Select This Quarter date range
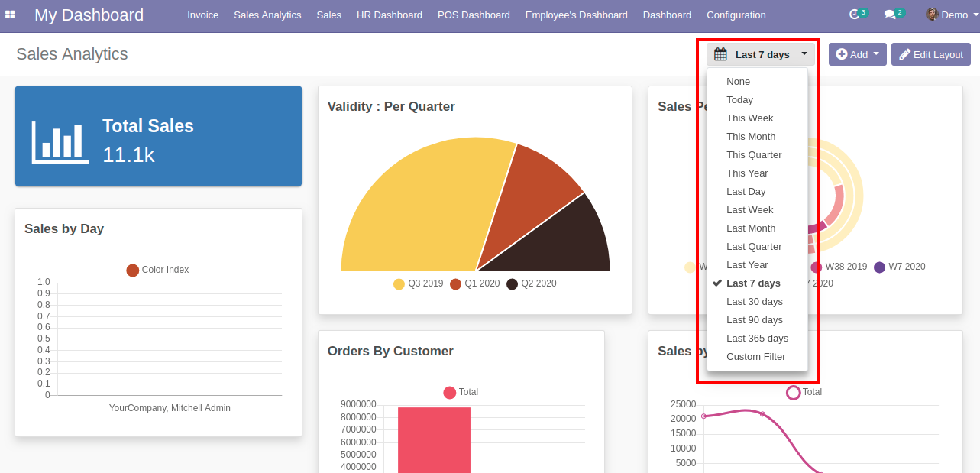Image resolution: width=980 pixels, height=473 pixels. pyautogui.click(x=754, y=155)
